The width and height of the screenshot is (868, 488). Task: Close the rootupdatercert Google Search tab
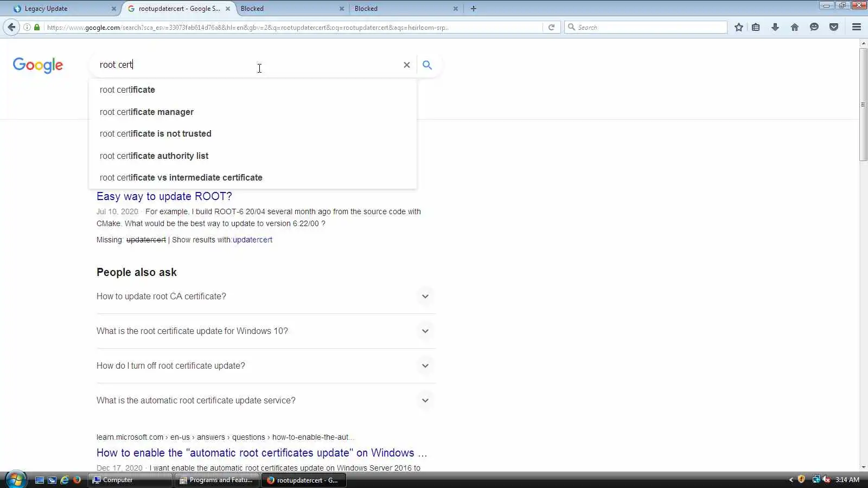point(228,9)
